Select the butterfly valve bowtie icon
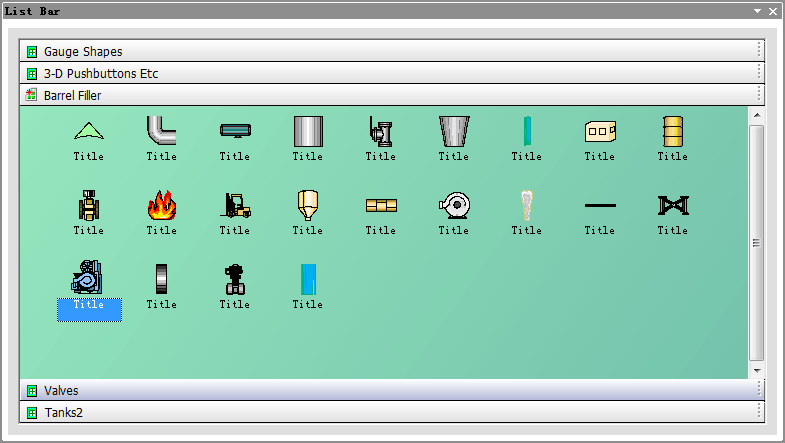The image size is (785, 443). coord(672,205)
